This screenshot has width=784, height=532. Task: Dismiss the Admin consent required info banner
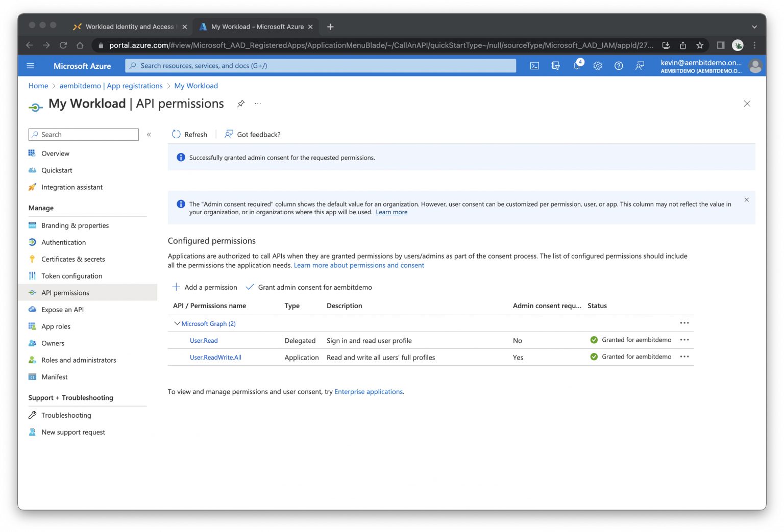click(x=746, y=200)
